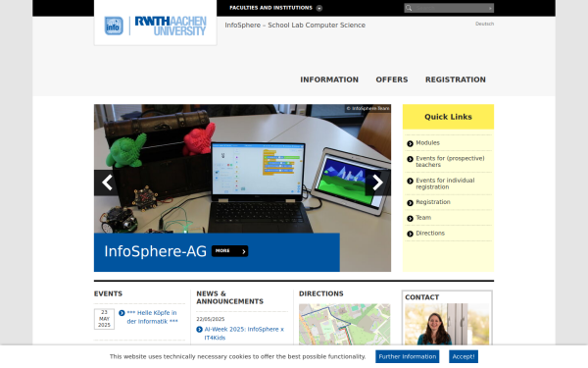Show next slide in carousel
The height and width of the screenshot is (368, 588).
(x=377, y=183)
